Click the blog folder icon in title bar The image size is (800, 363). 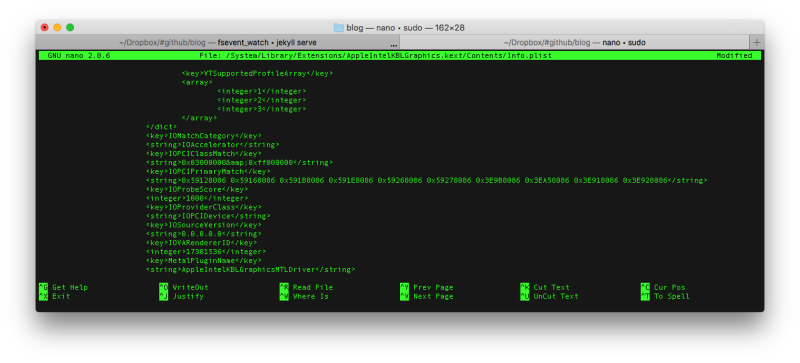(x=339, y=28)
